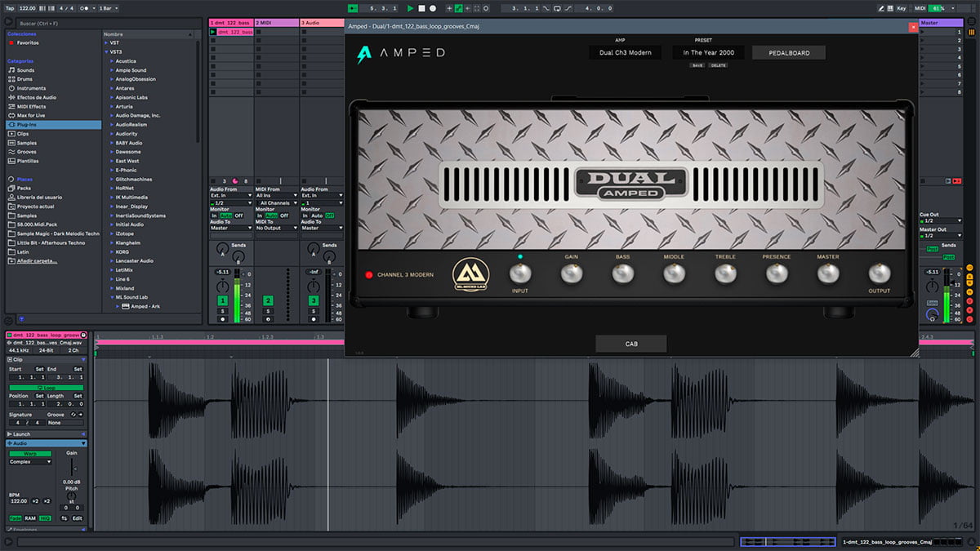Screen dimensions: 980x551
Task: Toggle the clip RAM mode
Action: coord(30,518)
